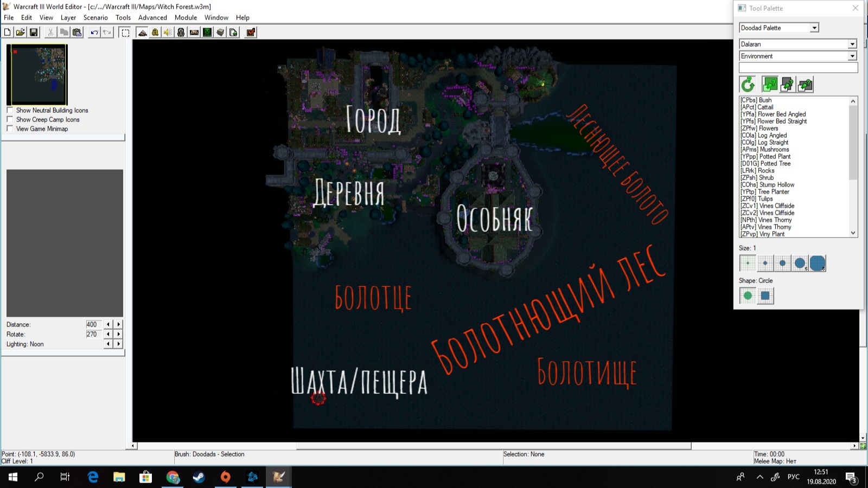
Task: Increase Distance with the right arrow
Action: [x=118, y=324]
